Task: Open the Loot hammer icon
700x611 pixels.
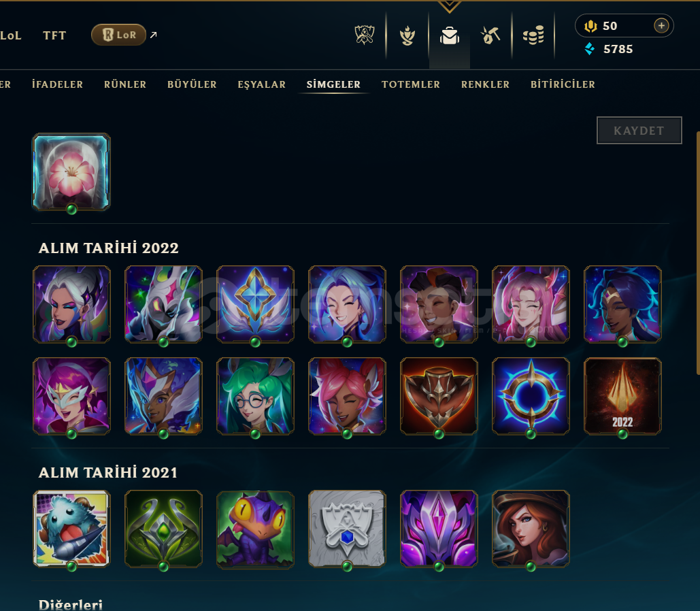Action: pyautogui.click(x=490, y=35)
